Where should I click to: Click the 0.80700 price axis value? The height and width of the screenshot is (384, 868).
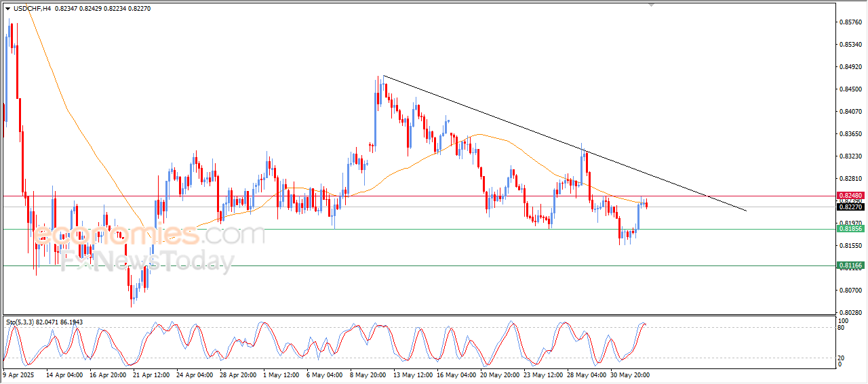coord(850,291)
